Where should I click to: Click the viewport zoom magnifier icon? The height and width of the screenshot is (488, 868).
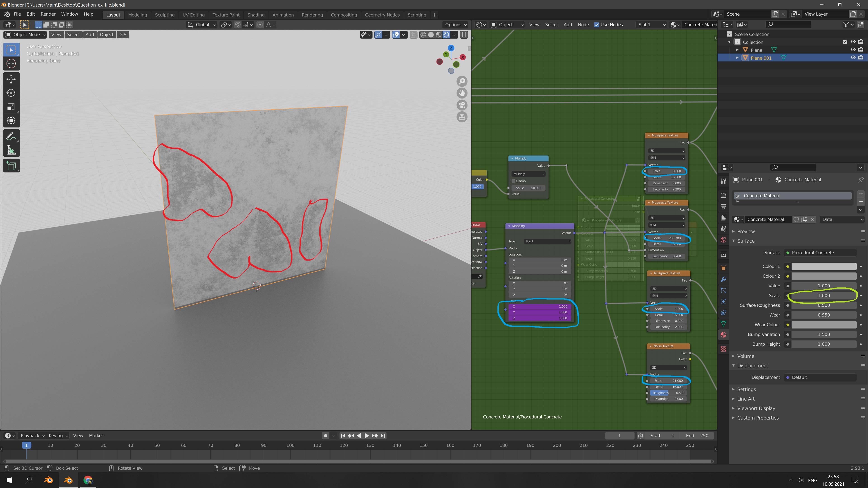pyautogui.click(x=462, y=82)
